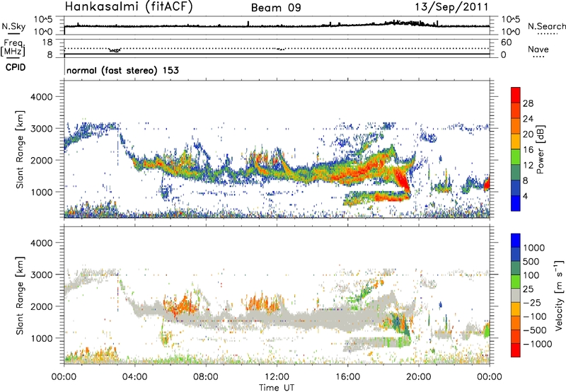Screen dimensions: 566x392
Task: Click the -25 label on the Velocity colorbar
Action: (531, 302)
